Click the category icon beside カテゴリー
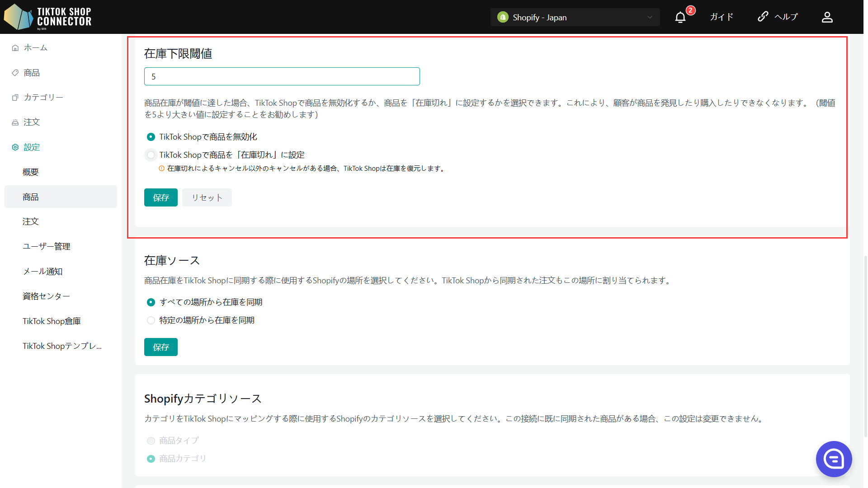The width and height of the screenshot is (868, 488). point(15,98)
